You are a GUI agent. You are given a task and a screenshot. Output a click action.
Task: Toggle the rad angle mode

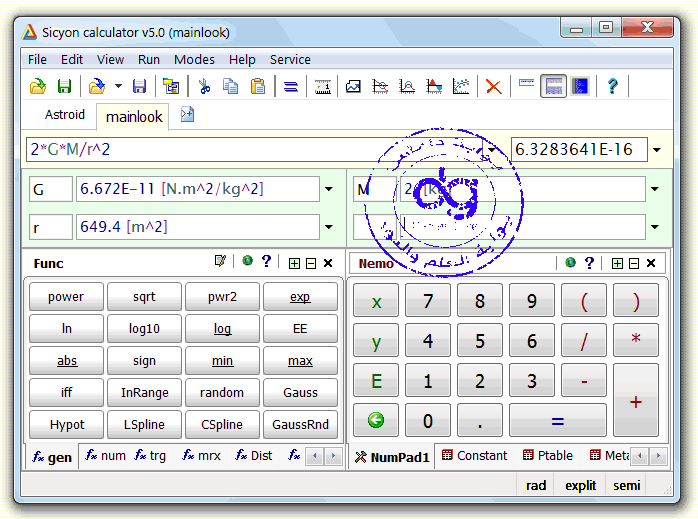(536, 485)
